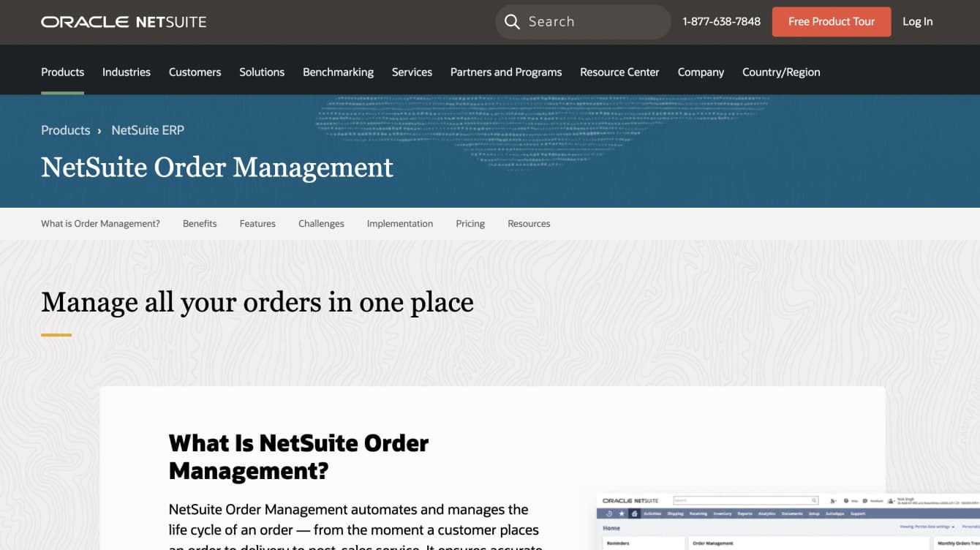This screenshot has height=550, width=980.
Task: Jump to the Benefits section tab
Action: (200, 224)
